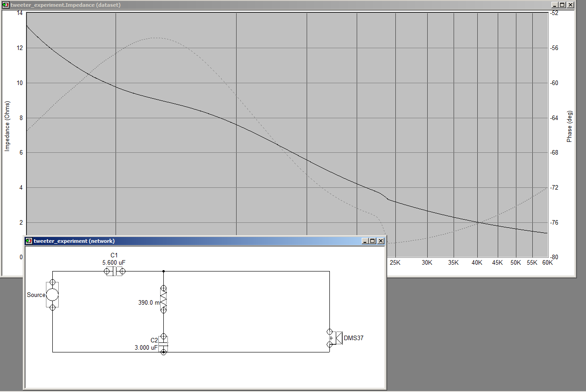Click the -52 phase axis value

tap(554, 13)
